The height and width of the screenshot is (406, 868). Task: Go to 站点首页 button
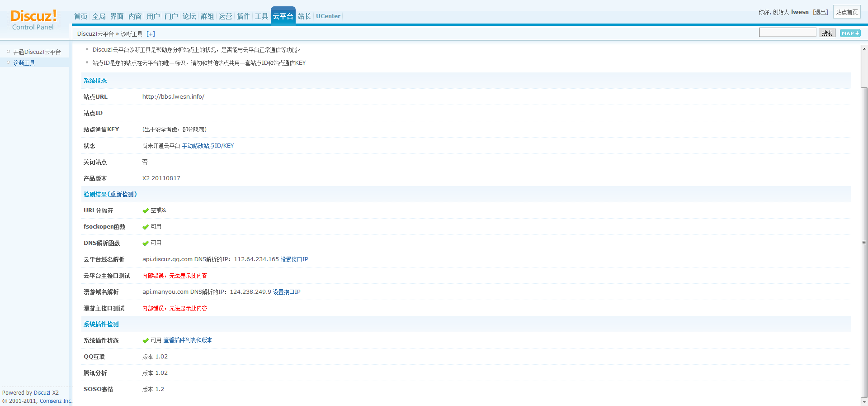coord(847,12)
